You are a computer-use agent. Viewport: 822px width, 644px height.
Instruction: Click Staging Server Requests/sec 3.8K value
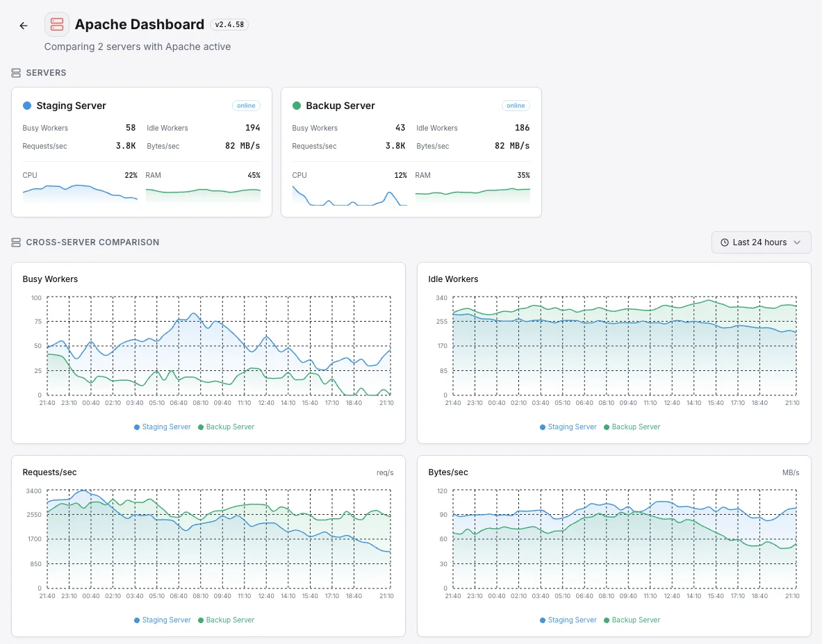(x=126, y=146)
